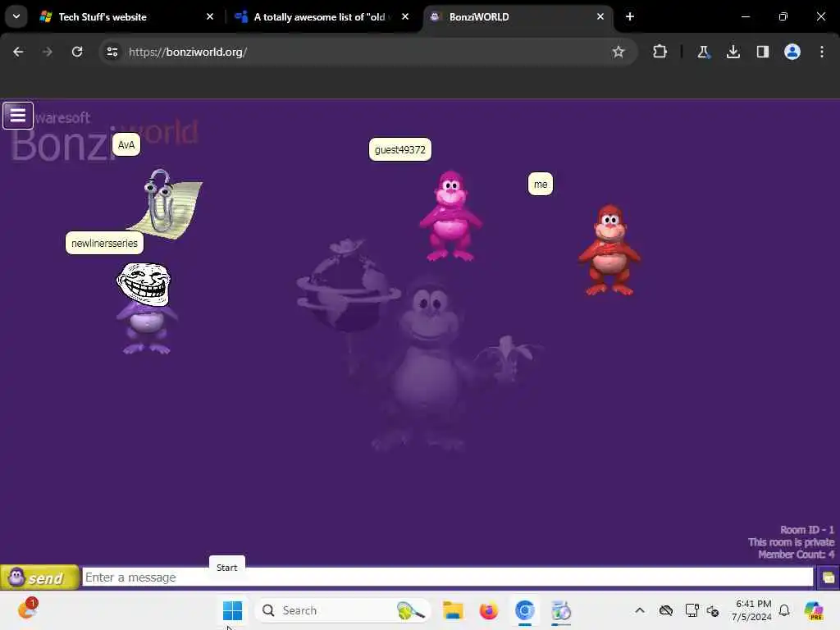Click the bonziworld.org address bar URL
Screen dimensions: 840x630
pos(188,52)
